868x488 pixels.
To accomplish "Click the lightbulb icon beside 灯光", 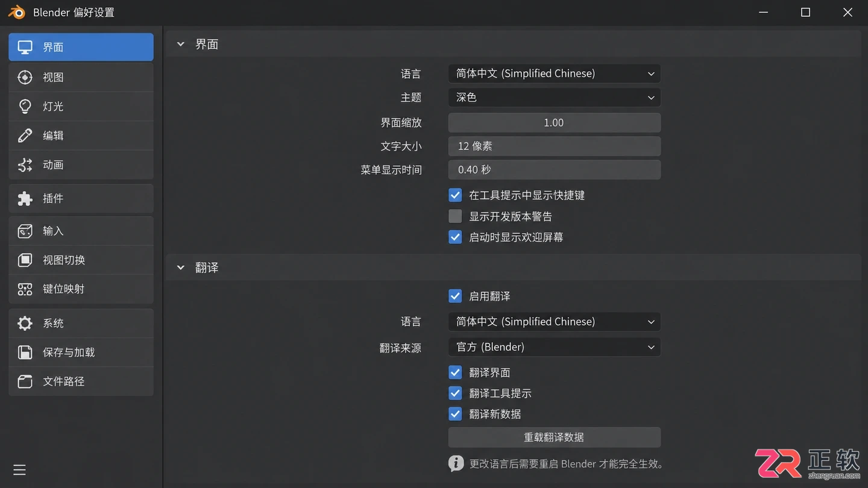I will pyautogui.click(x=25, y=107).
